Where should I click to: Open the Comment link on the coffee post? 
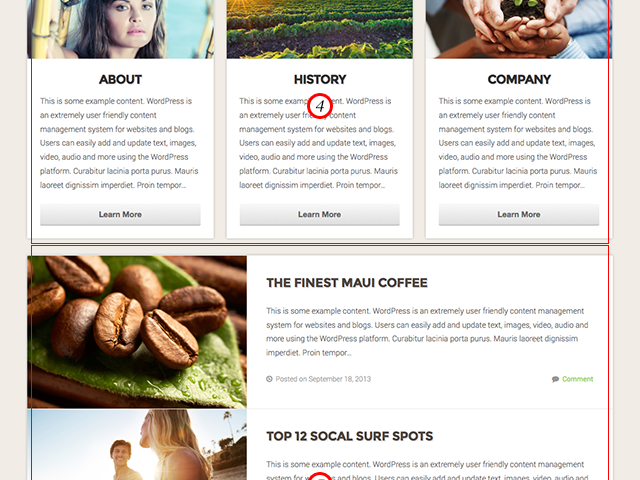tap(577, 379)
